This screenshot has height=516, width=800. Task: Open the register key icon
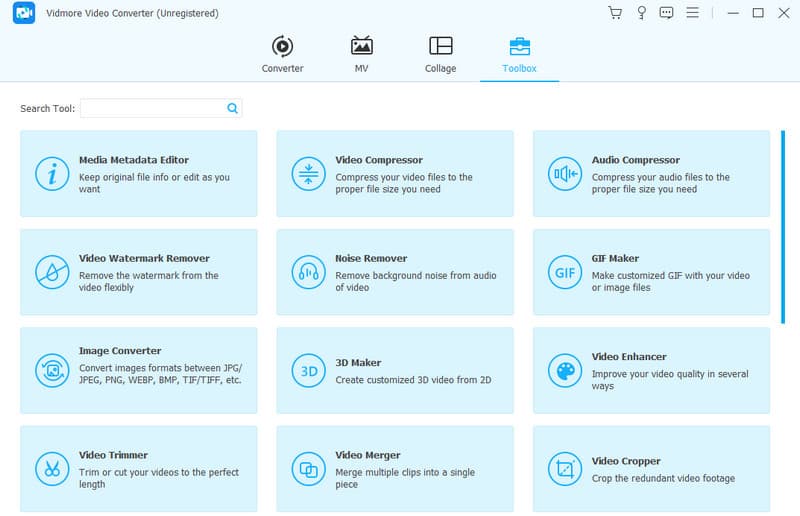[x=640, y=13]
